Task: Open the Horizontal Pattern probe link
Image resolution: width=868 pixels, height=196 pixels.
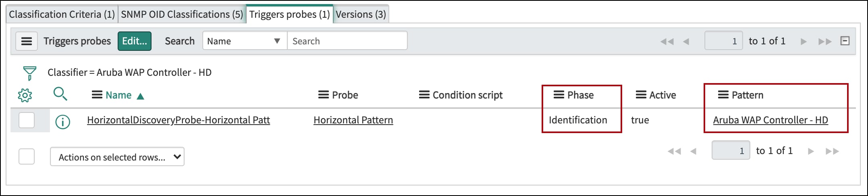Action: [x=353, y=120]
